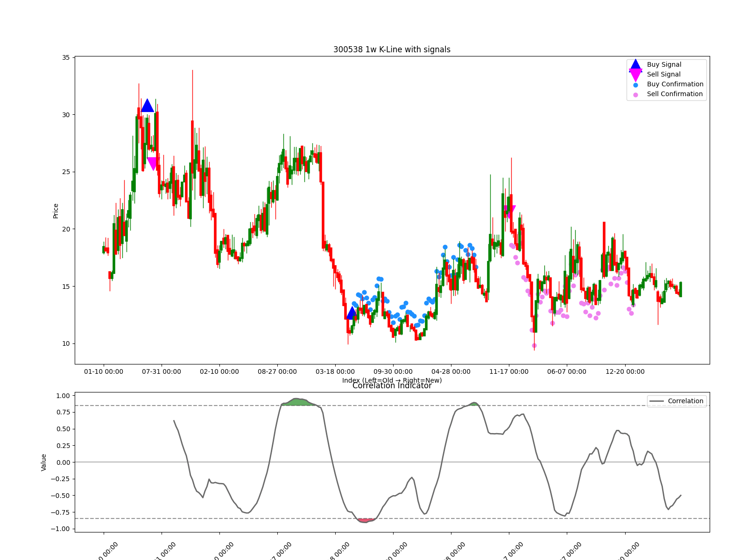Viewport: 747px width, 560px height.
Task: Click the date tick '09-30 00:00'
Action: 393,372
